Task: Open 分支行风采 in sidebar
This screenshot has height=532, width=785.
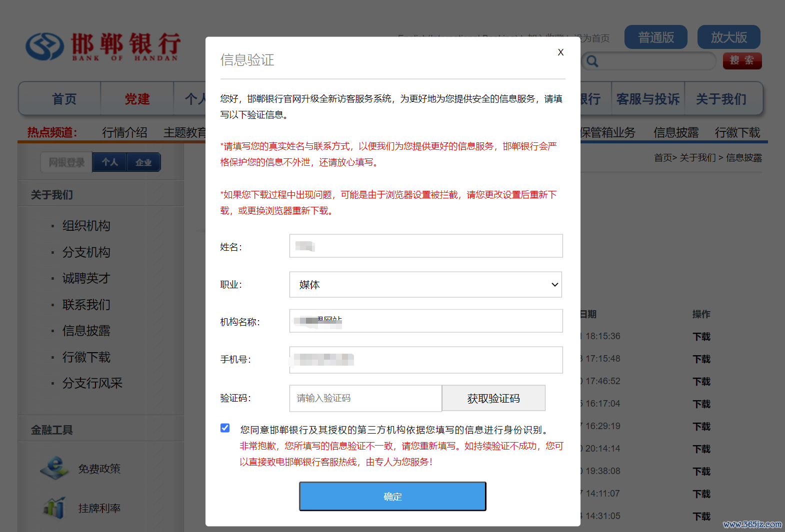Action: pos(92,383)
